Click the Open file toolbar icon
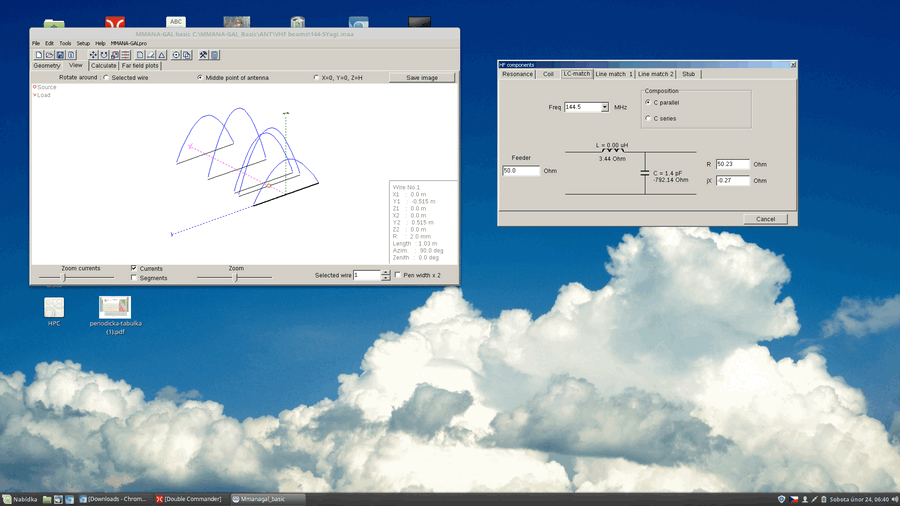 click(49, 55)
